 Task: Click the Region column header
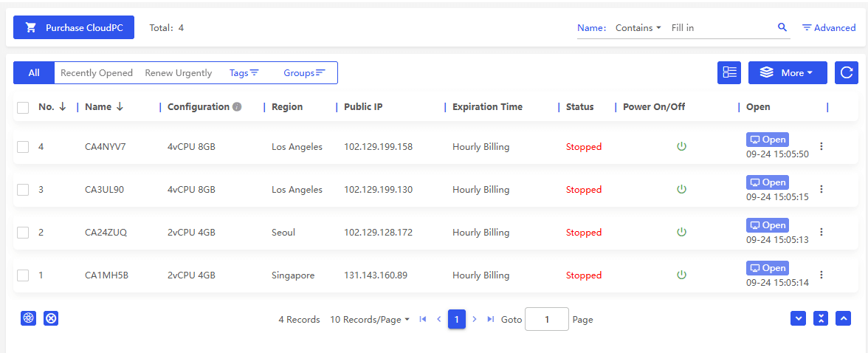click(287, 107)
